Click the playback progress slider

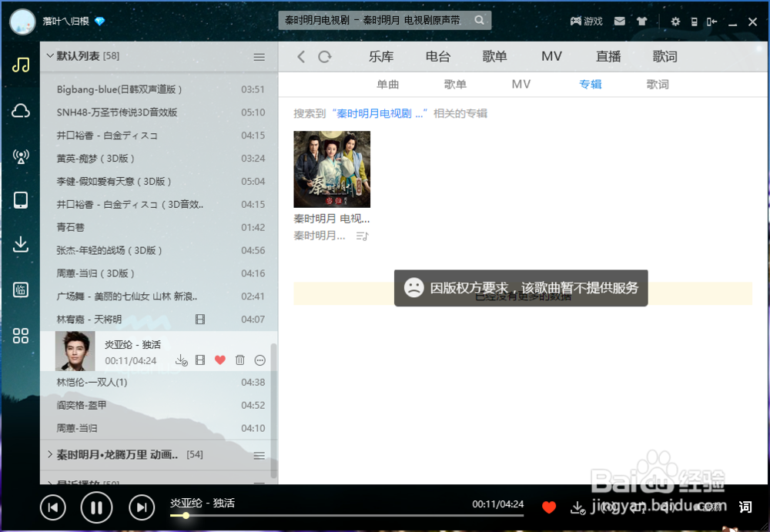346,515
